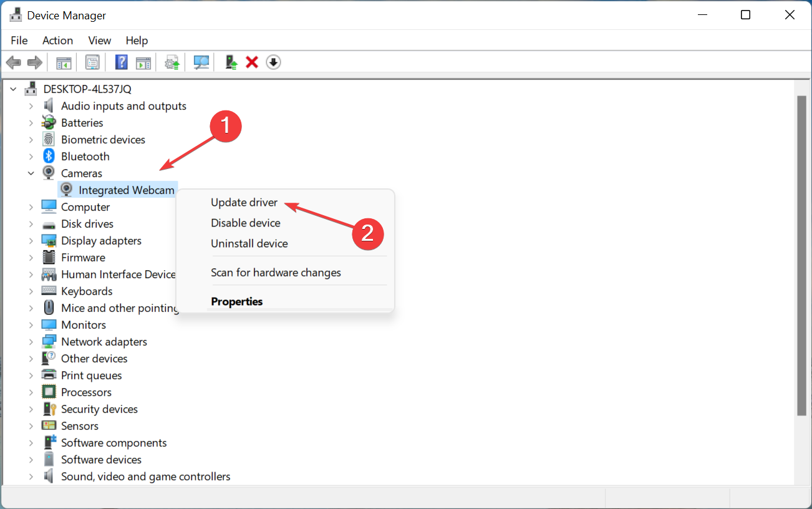812x509 pixels.
Task: Click the red X Uninstall device icon
Action: click(252, 62)
